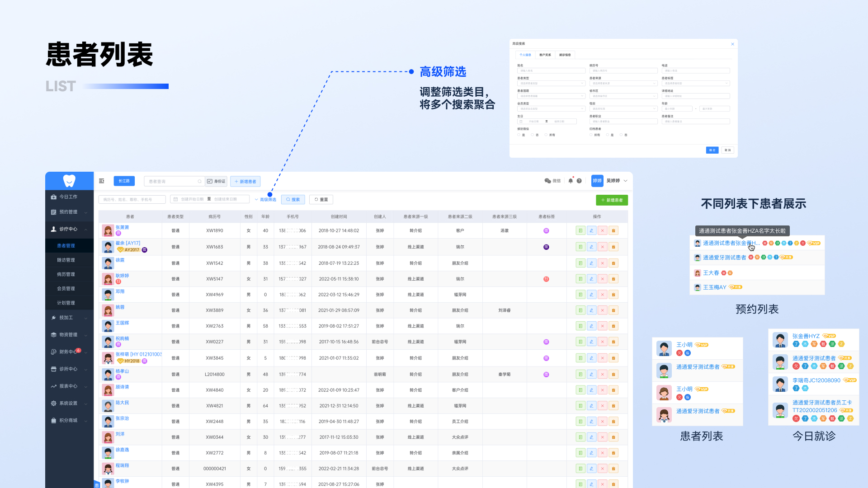Click edit pencil icon in 徐霆 row
868x488 pixels.
[591, 263]
